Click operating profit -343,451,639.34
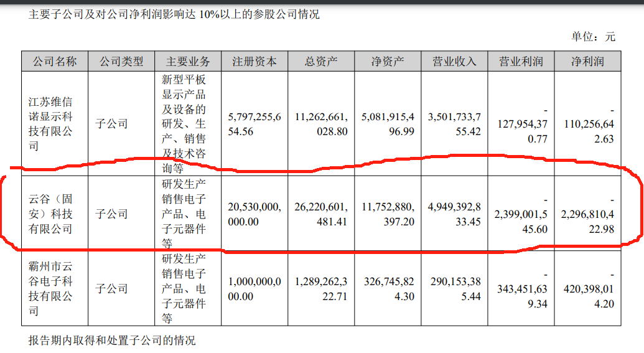The image size is (644, 353). 523,289
